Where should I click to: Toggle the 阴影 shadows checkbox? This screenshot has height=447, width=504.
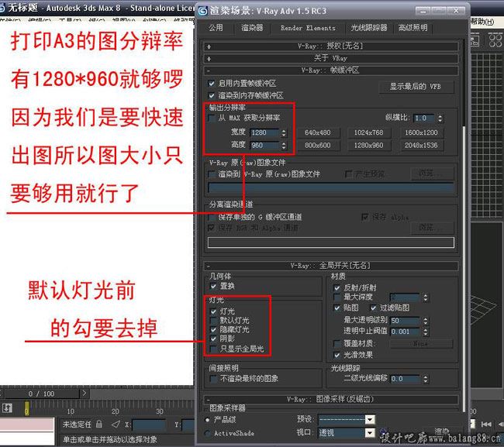click(213, 339)
